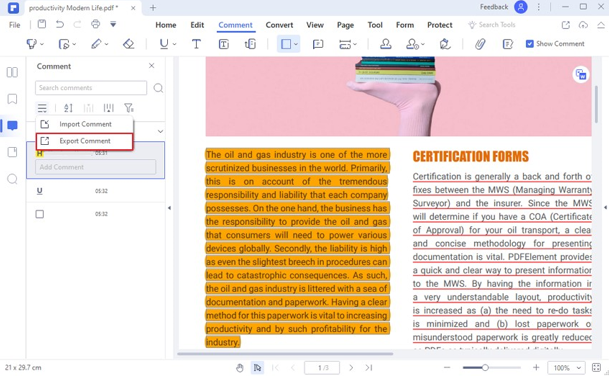Close the Comment panel

151,66
